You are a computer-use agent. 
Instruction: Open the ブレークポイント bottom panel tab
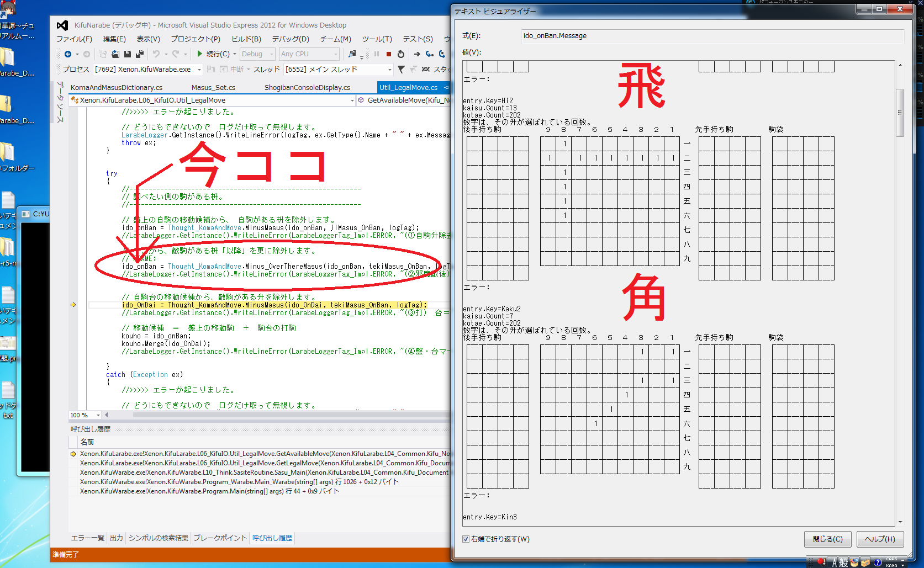pyautogui.click(x=220, y=538)
